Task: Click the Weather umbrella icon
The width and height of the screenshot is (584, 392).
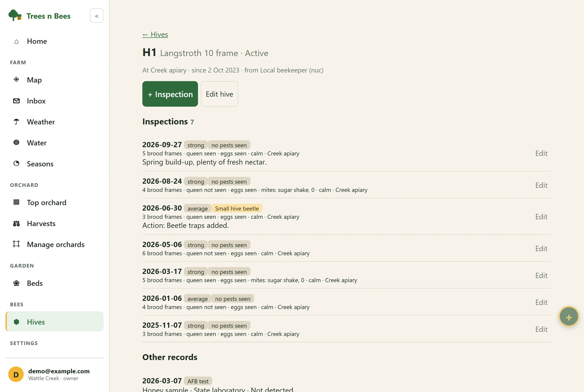Action: click(x=16, y=122)
